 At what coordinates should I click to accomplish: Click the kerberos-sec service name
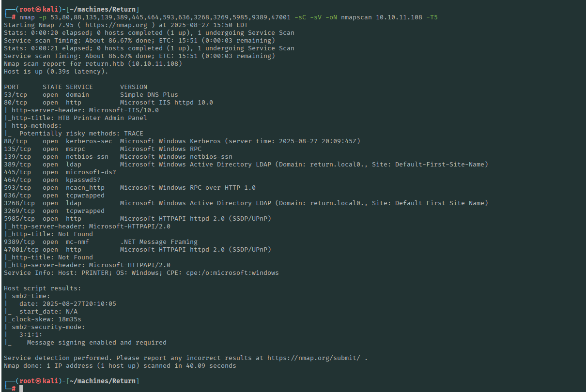(89, 141)
